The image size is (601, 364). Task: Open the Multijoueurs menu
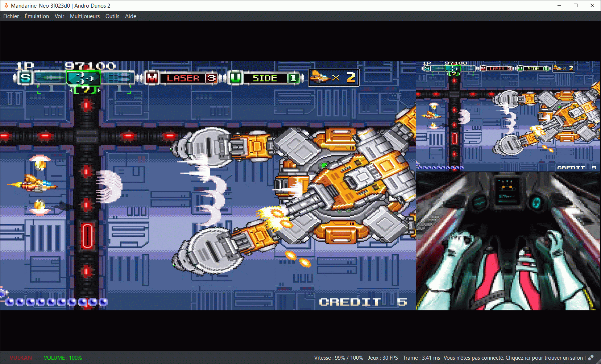click(84, 16)
